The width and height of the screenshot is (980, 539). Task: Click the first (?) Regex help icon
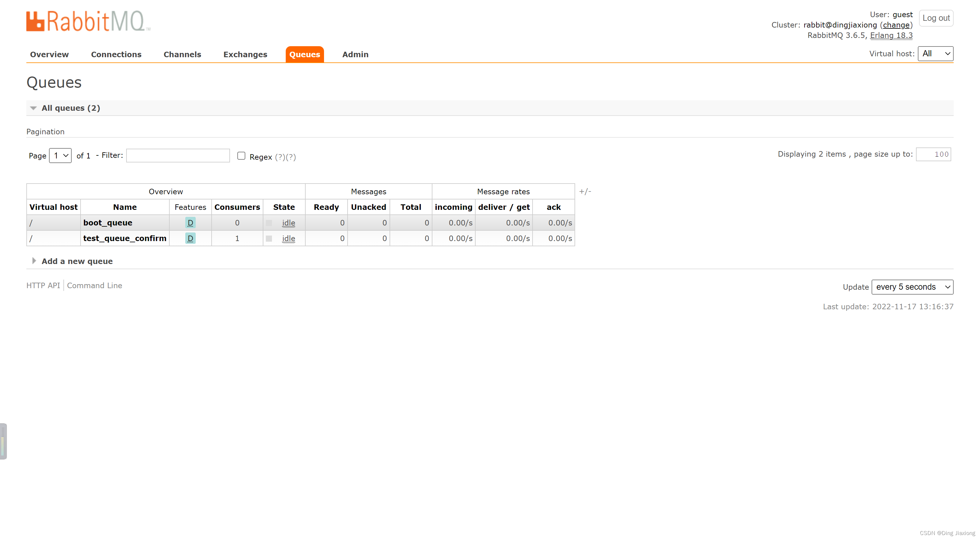coord(280,157)
